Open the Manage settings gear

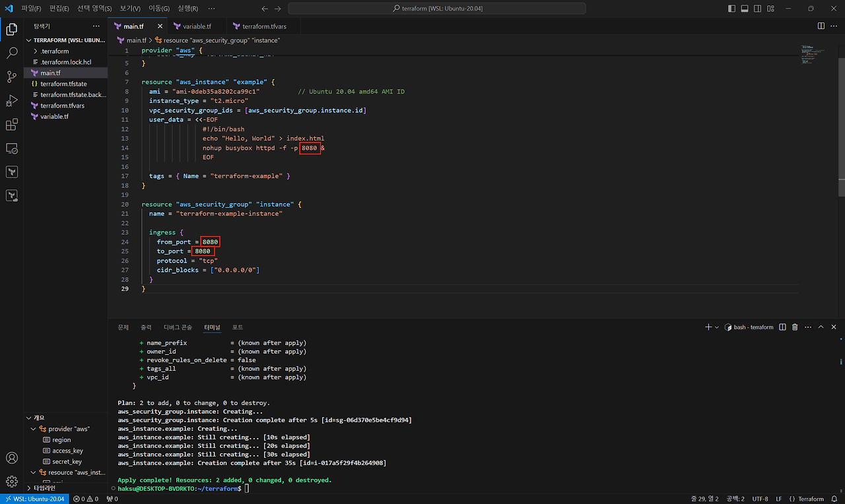11,481
